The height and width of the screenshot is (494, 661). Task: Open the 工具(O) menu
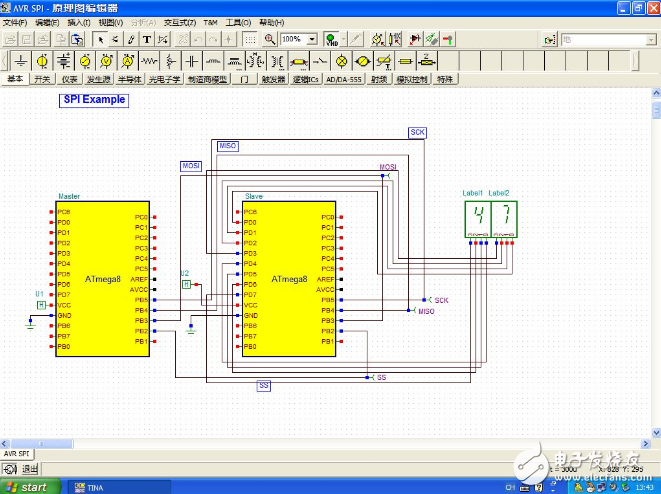click(x=238, y=21)
